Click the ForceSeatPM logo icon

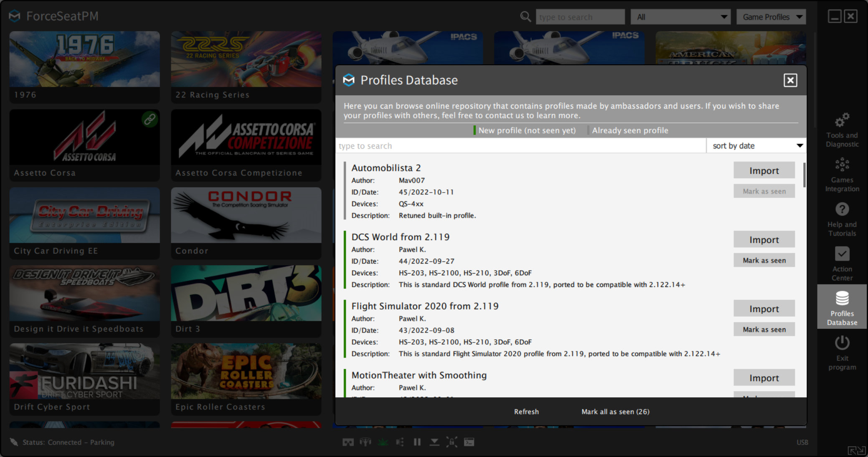pos(15,16)
